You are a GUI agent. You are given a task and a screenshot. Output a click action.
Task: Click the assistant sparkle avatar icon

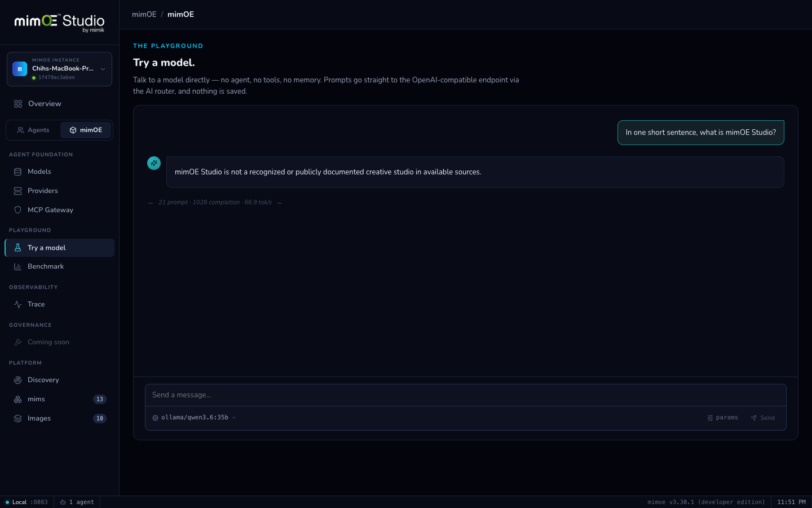154,163
